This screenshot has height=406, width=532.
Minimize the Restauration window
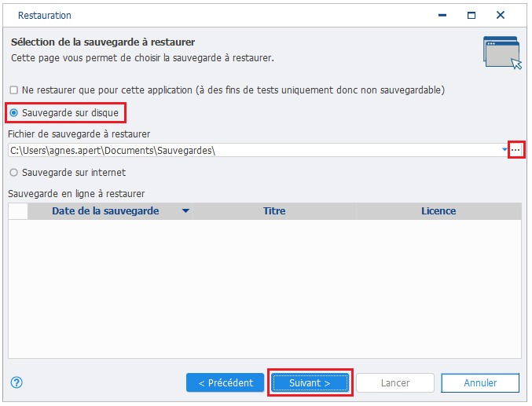(442, 15)
